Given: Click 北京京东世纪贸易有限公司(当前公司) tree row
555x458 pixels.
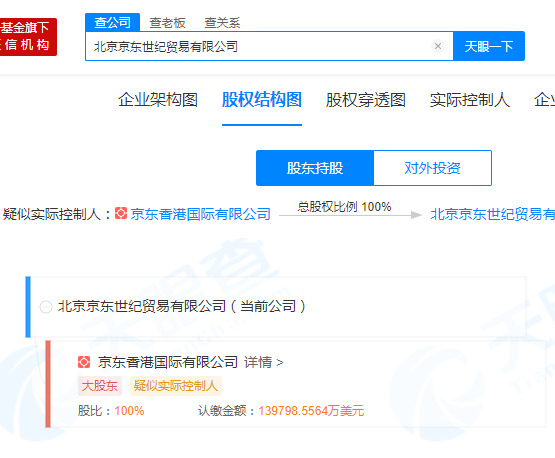Looking at the screenshot, I should point(276,307).
